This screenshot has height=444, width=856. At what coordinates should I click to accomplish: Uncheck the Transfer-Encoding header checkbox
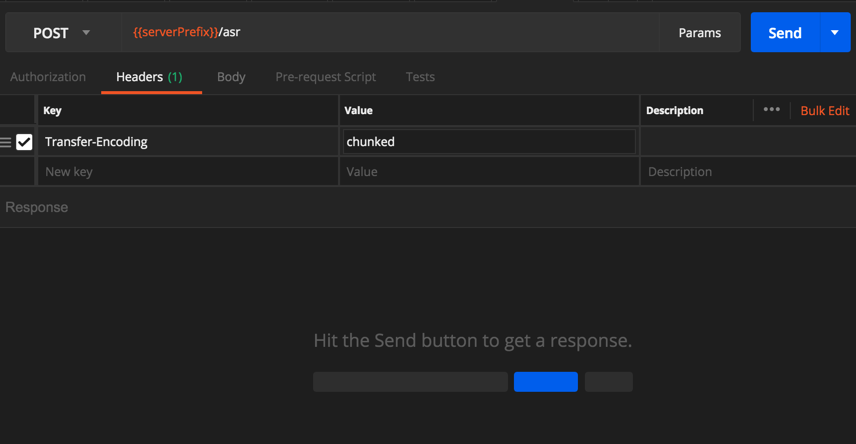(x=24, y=142)
